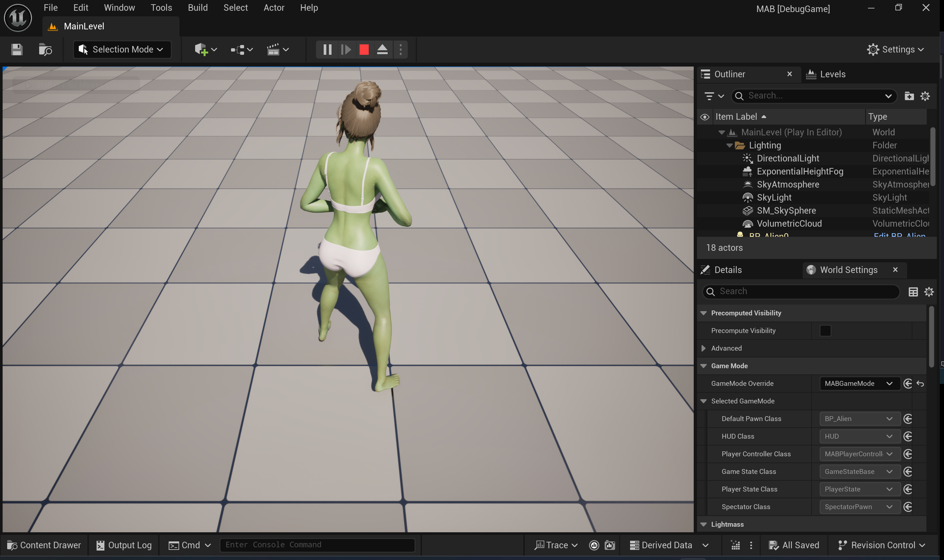Open property matrix grid icon in World Settings
This screenshot has width=944, height=560.
click(x=913, y=292)
